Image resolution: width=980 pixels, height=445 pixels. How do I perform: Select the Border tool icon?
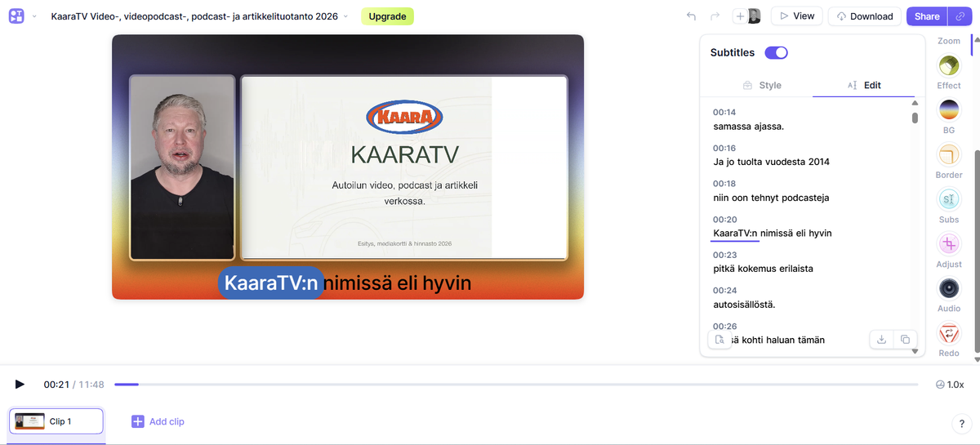point(948,155)
